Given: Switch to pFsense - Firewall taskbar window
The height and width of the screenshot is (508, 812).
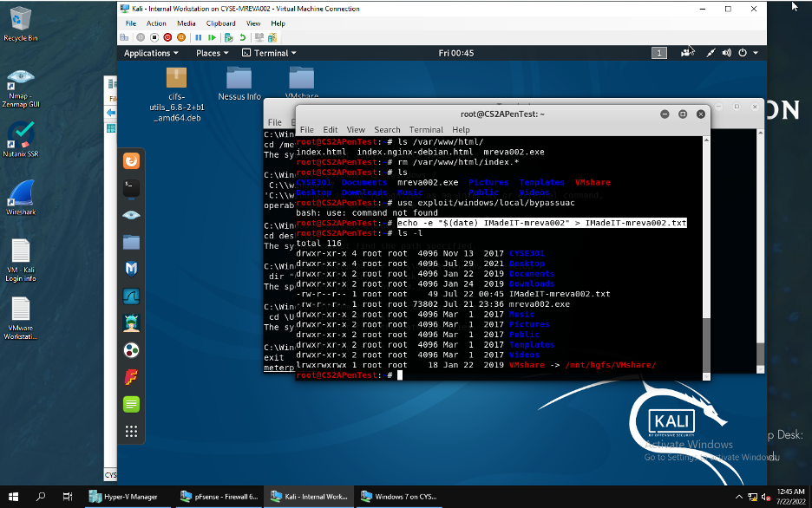Looking at the screenshot, I should point(219,497).
